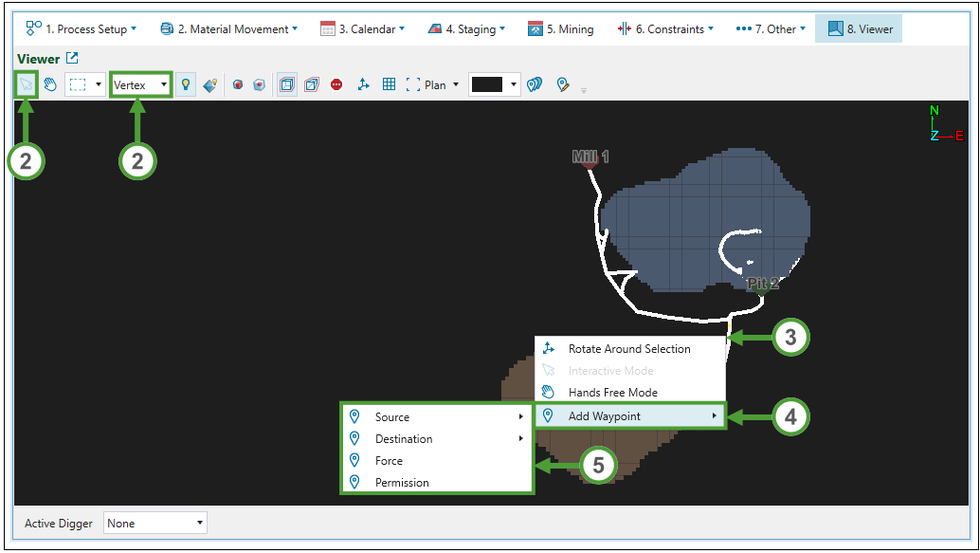
Task: Expand the Active Digger dropdown
Action: [x=155, y=524]
